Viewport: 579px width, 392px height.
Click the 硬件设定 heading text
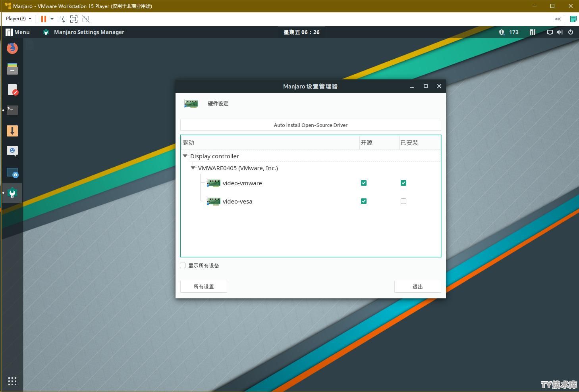(218, 104)
